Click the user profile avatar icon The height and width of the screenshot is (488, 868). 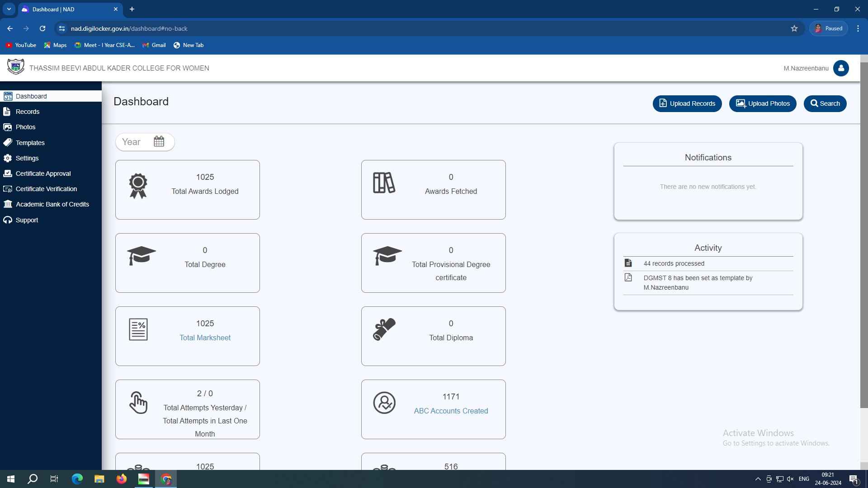[x=841, y=68]
